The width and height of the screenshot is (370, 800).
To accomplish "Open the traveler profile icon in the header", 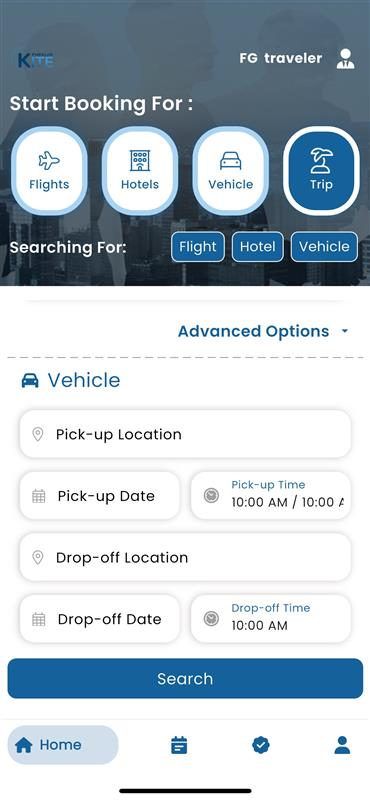I will pos(346,59).
